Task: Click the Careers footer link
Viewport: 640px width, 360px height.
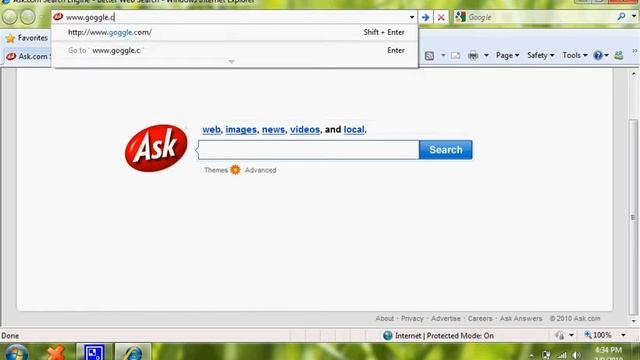Action: [x=480, y=318]
